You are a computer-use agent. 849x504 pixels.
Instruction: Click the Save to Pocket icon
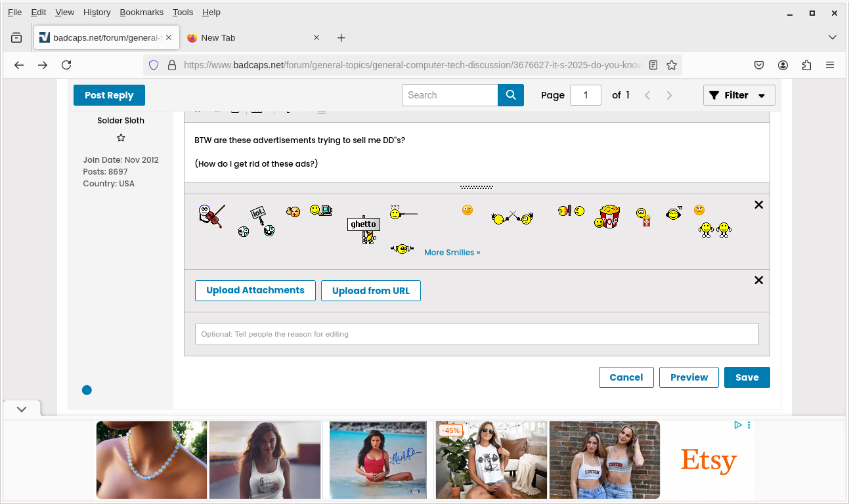click(759, 65)
